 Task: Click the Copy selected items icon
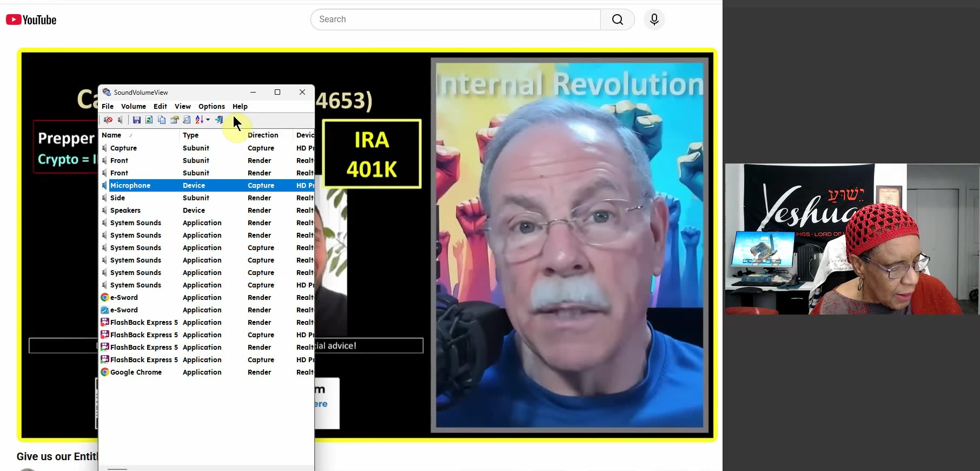point(162,120)
